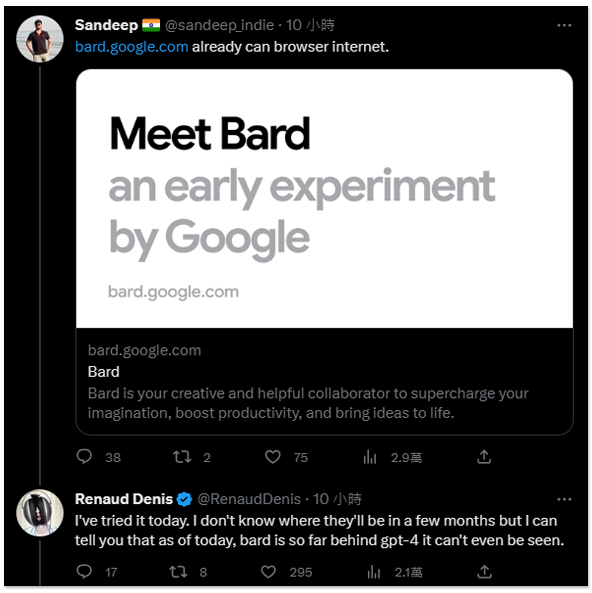
Task: Go to the @RenaudDenis handle
Action: point(249,499)
